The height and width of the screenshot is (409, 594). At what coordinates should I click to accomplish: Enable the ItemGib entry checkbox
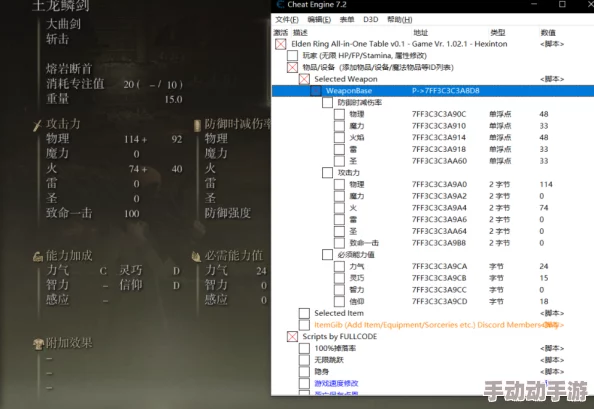(x=304, y=325)
